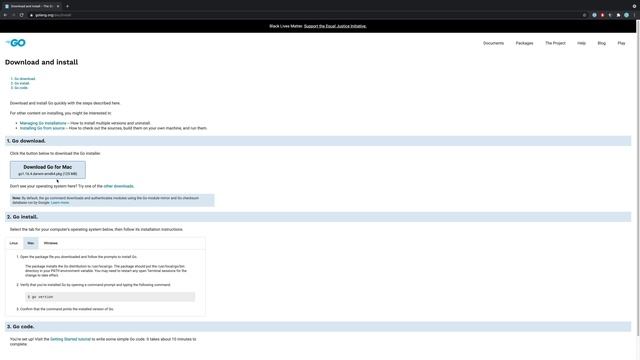Open the Managing Go installations link
The width and height of the screenshot is (640, 360).
point(43,123)
